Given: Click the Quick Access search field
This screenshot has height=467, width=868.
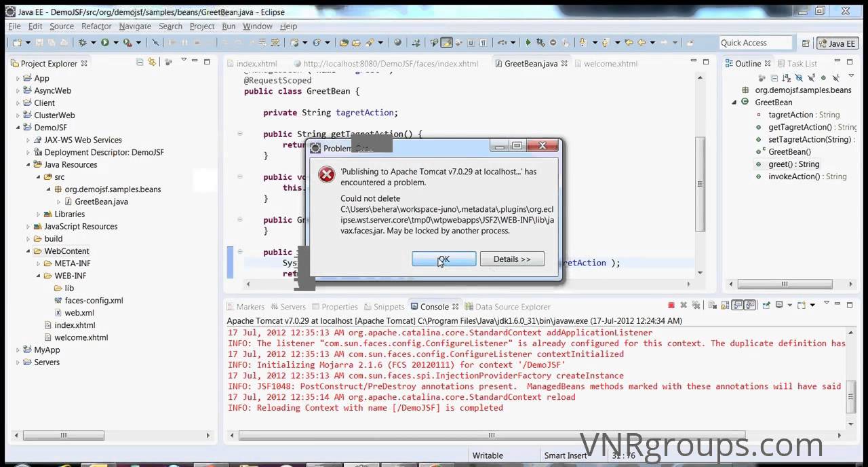Looking at the screenshot, I should 755,43.
